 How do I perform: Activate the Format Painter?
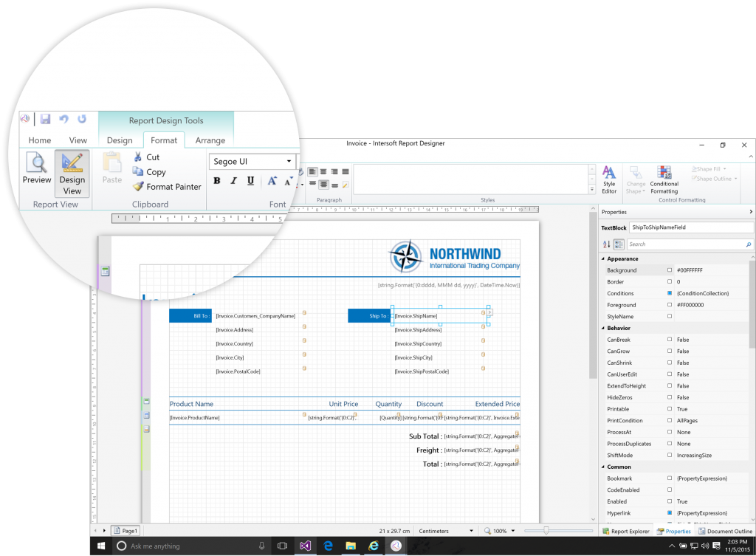point(167,187)
